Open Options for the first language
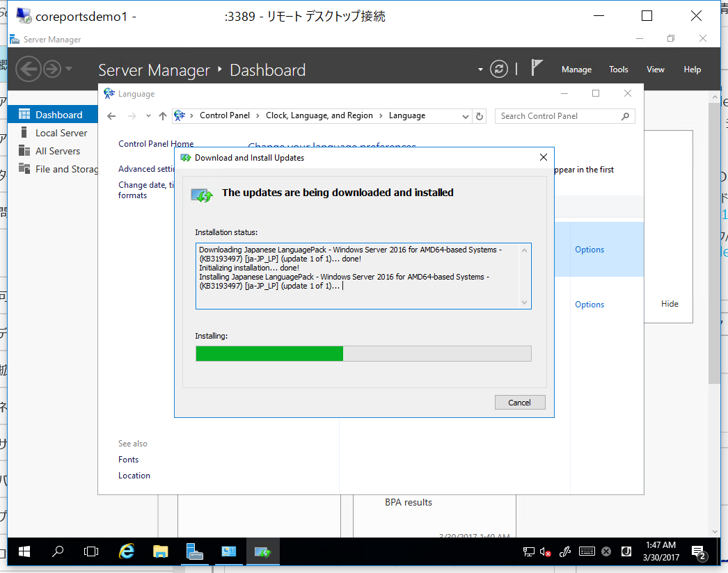This screenshot has height=573, width=728. 589,250
